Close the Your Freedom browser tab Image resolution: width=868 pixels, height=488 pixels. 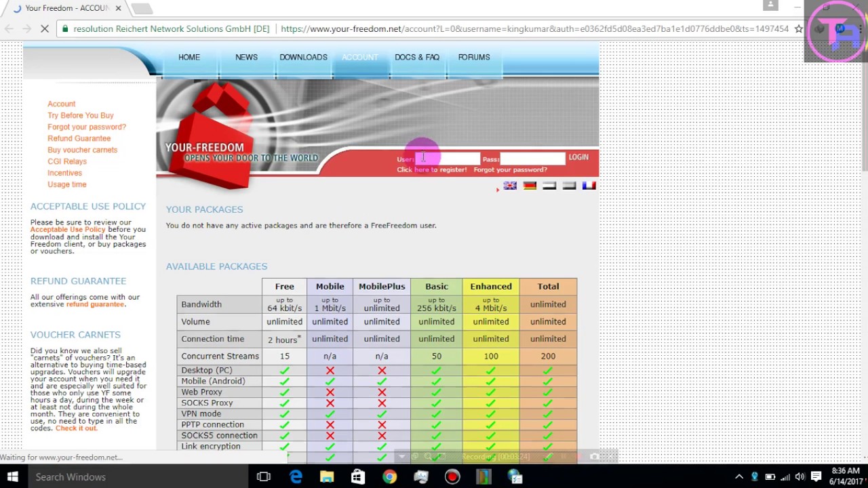tap(118, 8)
